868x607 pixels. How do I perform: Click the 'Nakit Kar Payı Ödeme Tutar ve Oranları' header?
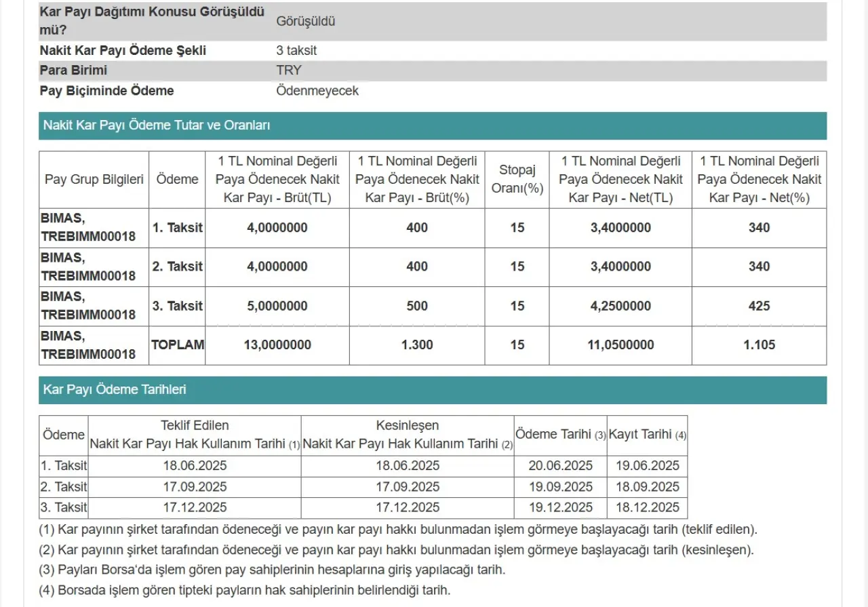157,125
